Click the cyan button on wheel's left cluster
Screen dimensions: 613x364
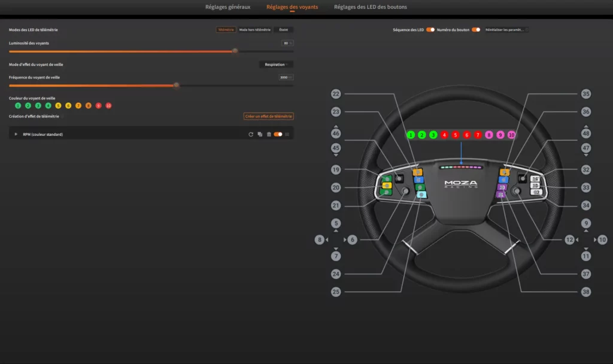(421, 195)
